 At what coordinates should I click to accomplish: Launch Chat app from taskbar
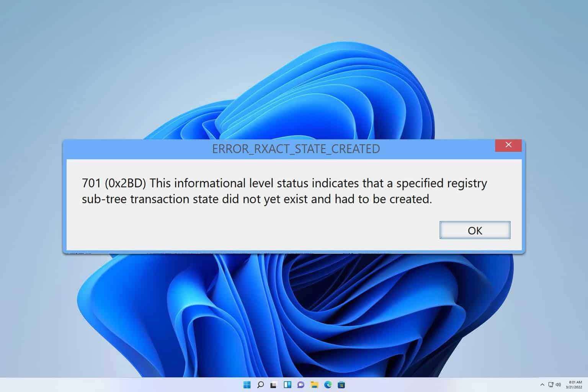301,385
